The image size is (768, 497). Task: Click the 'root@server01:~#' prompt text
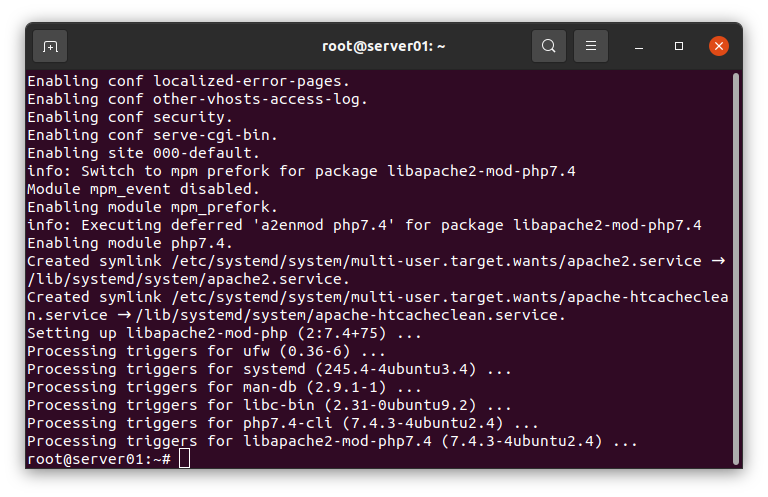click(99, 459)
